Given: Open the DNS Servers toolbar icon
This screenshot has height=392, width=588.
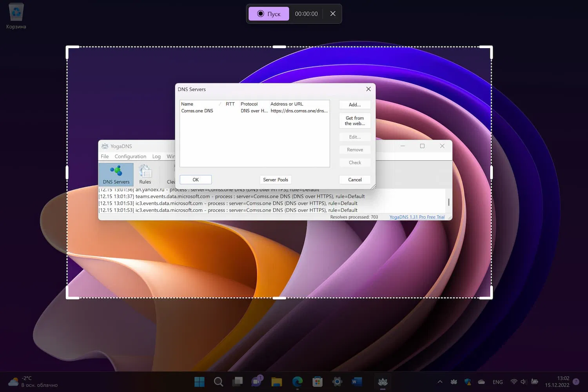Looking at the screenshot, I should (x=116, y=174).
